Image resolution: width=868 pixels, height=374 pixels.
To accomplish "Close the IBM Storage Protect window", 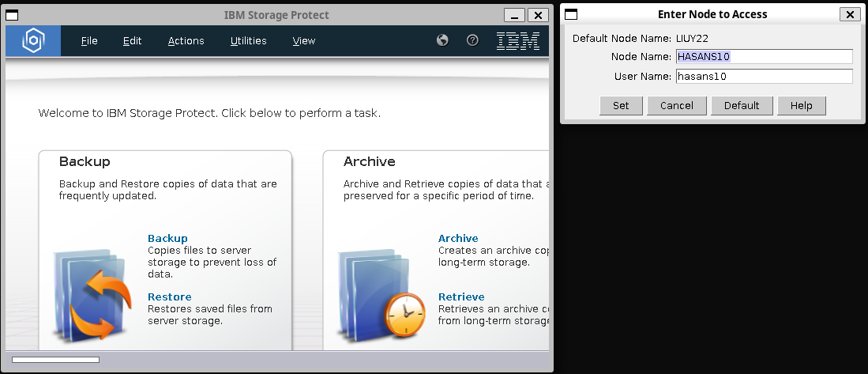I will click(x=538, y=15).
